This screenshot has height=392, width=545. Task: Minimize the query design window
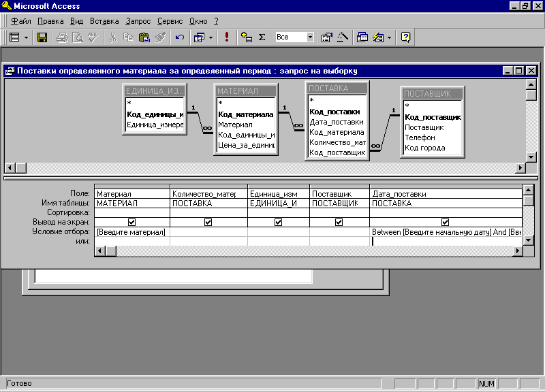(508, 71)
